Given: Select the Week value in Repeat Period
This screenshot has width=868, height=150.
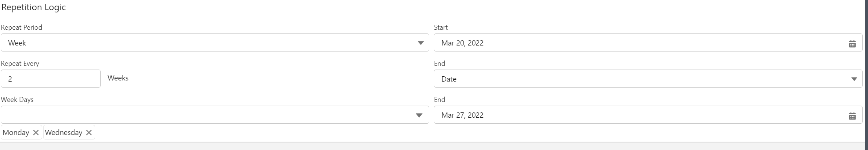Looking at the screenshot, I should 17,43.
